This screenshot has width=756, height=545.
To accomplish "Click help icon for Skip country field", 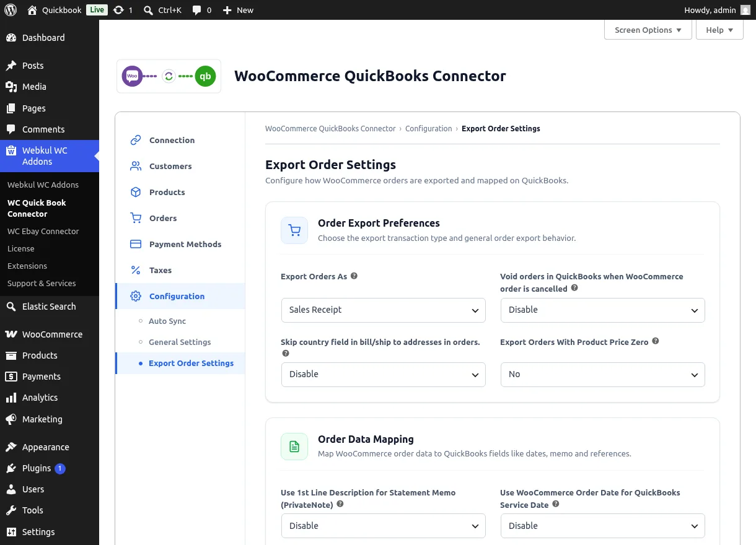I will click(x=286, y=353).
